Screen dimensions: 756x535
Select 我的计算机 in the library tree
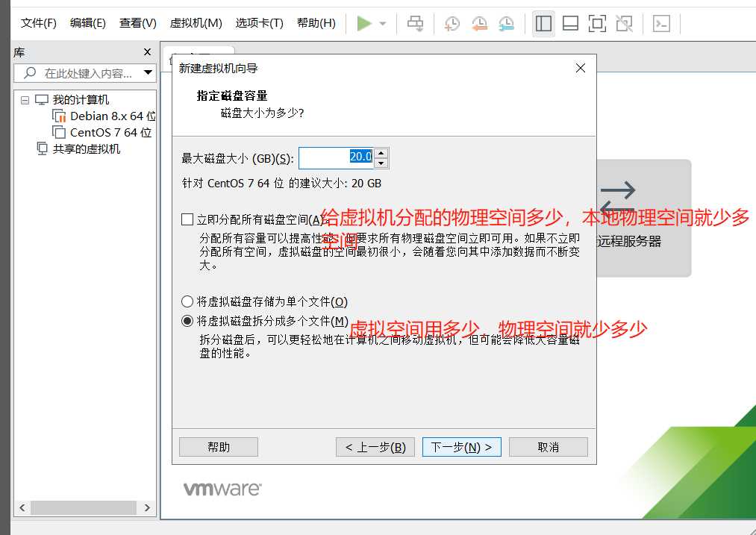[x=81, y=100]
